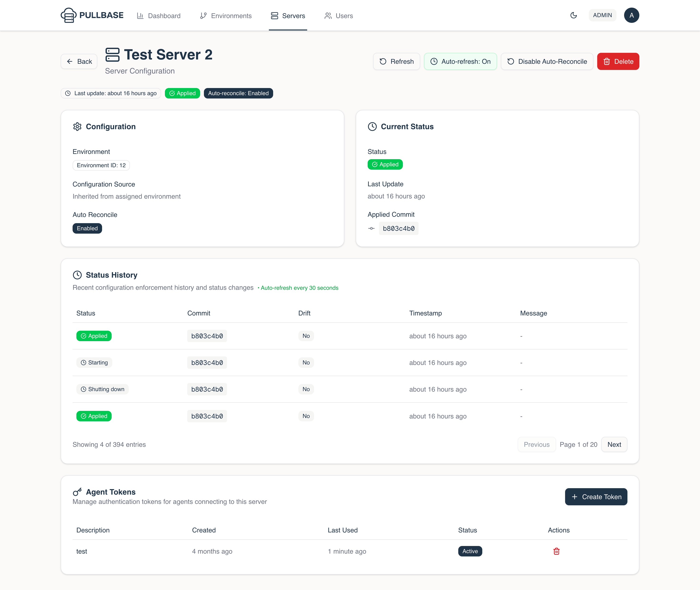Viewport: 700px width, 590px height.
Task: Go to next Status History page
Action: pos(614,444)
